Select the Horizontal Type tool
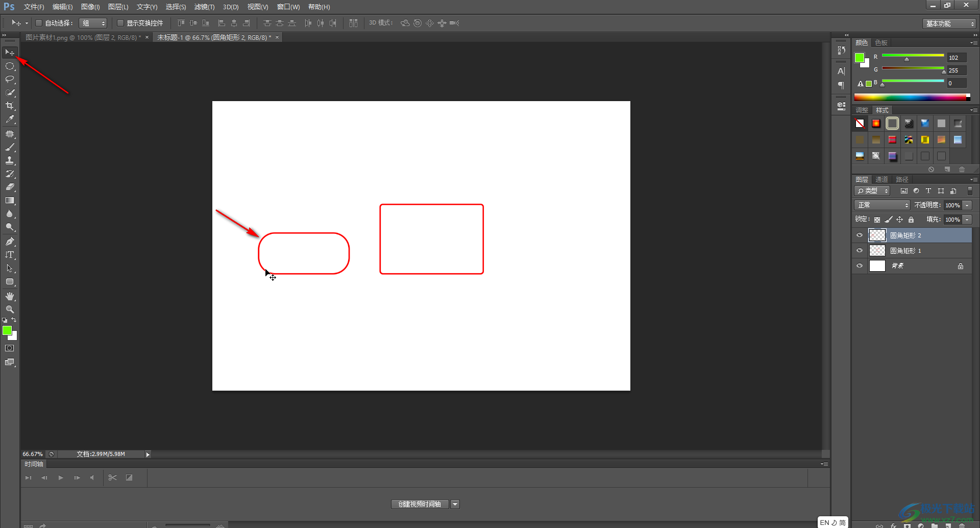The height and width of the screenshot is (528, 980). point(10,255)
